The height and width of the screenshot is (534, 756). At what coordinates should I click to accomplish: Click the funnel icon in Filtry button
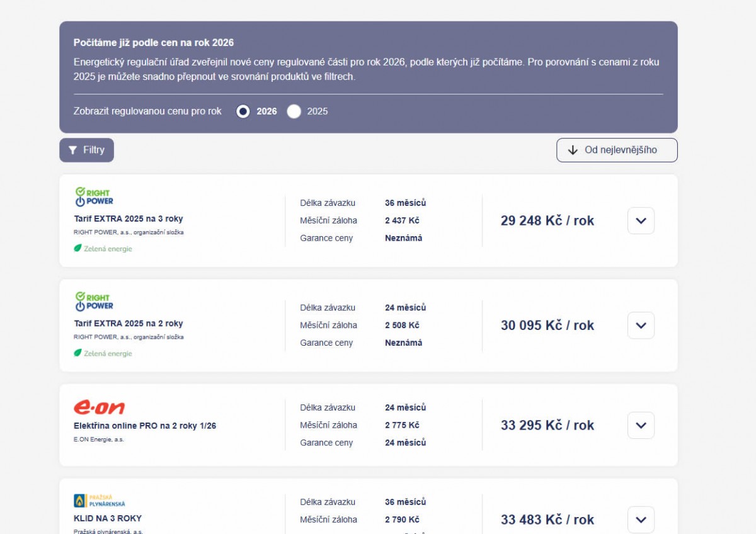click(72, 151)
